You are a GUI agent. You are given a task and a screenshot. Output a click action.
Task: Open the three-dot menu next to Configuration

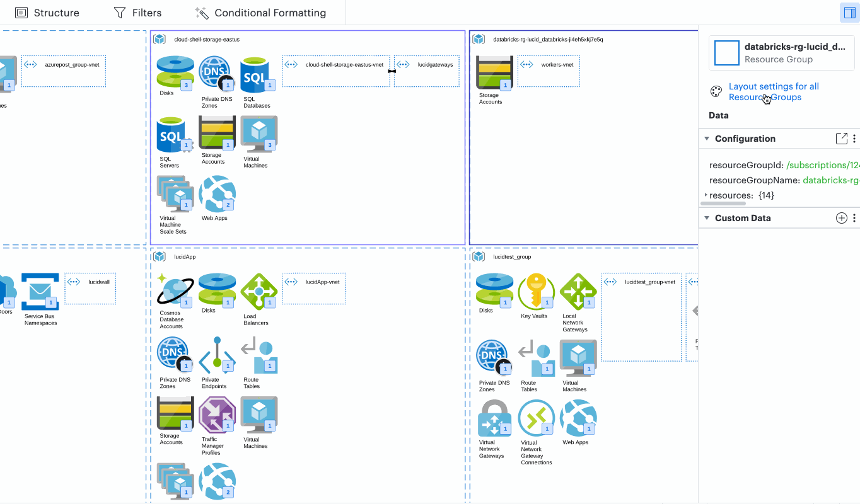pos(854,139)
